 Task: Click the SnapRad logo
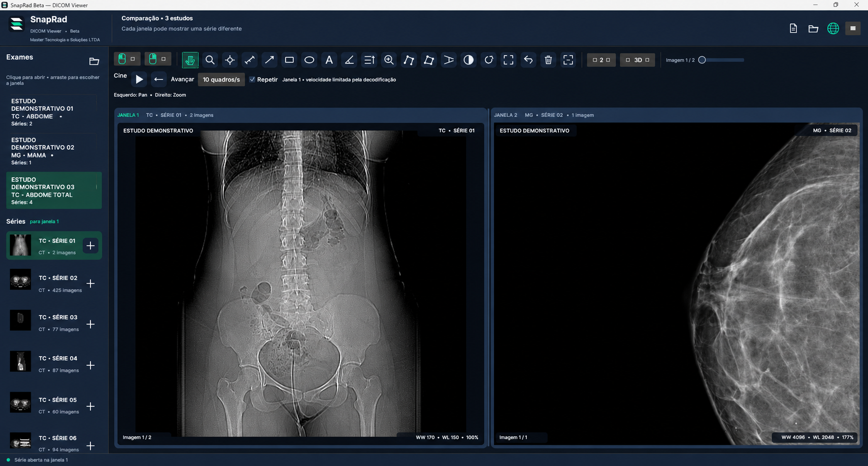pos(17,23)
